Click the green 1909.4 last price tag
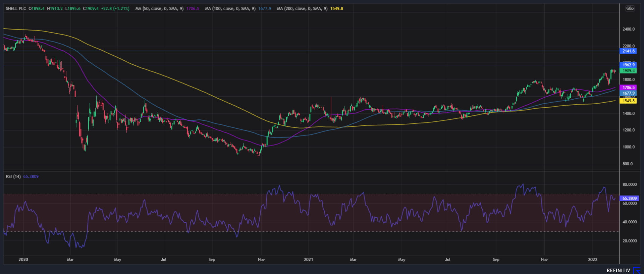Viewport: 644px width, 274px height. coord(628,71)
